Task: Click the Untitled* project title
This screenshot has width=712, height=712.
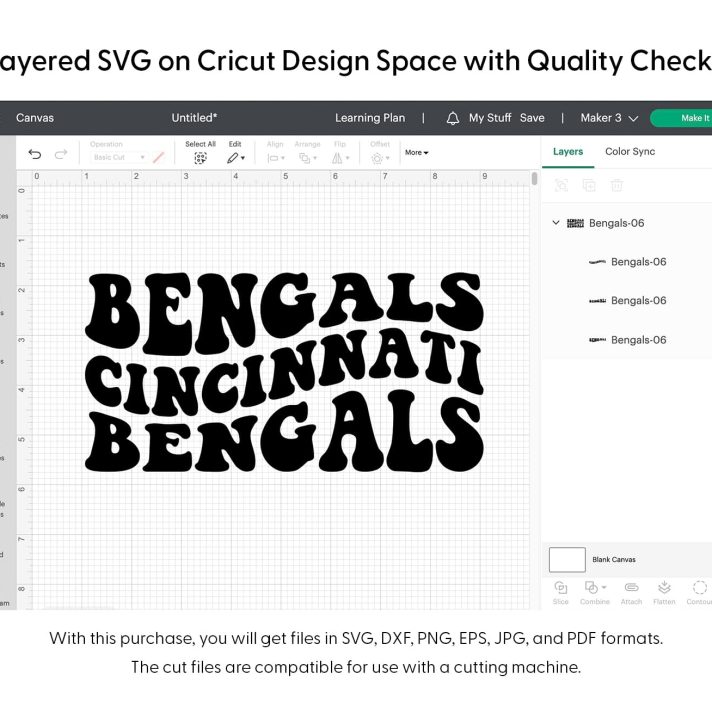Action: pos(194,118)
